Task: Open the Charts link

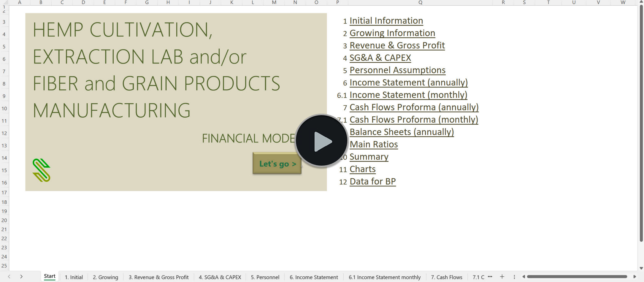Action: pos(363,169)
